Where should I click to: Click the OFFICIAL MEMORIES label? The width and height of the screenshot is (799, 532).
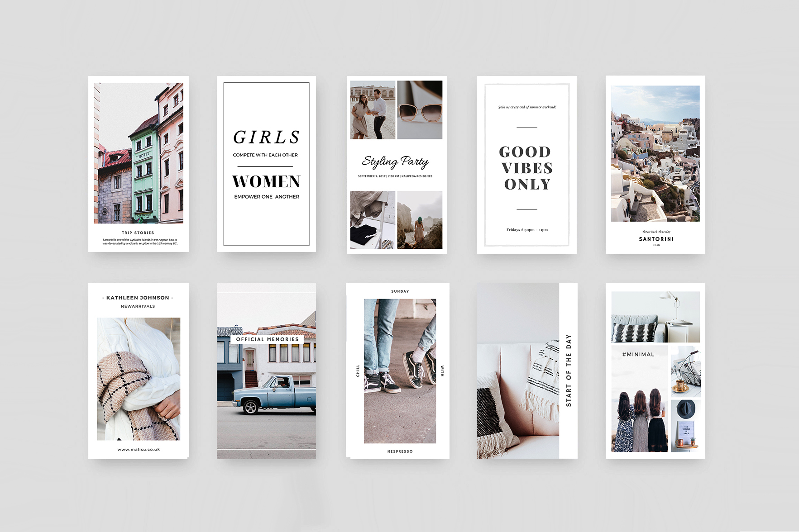[268, 339]
